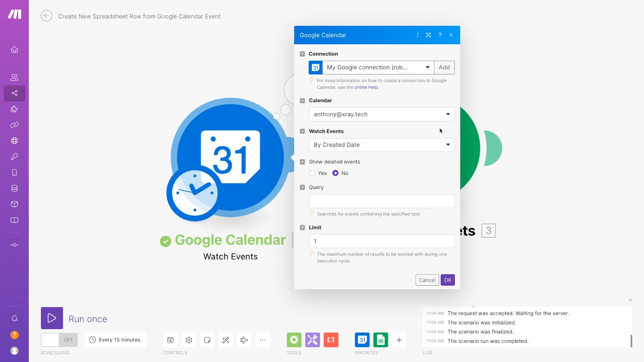Click Add connection button
Image resolution: width=644 pixels, height=362 pixels.
[x=444, y=68]
